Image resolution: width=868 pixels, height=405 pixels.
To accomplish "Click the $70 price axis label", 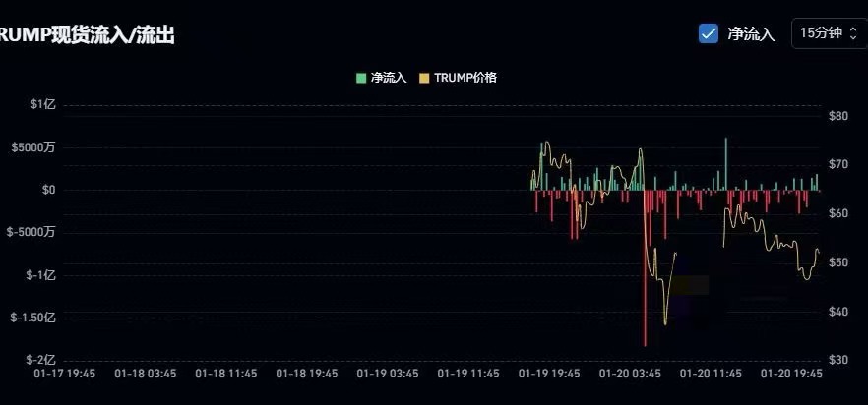I will pyautogui.click(x=838, y=164).
